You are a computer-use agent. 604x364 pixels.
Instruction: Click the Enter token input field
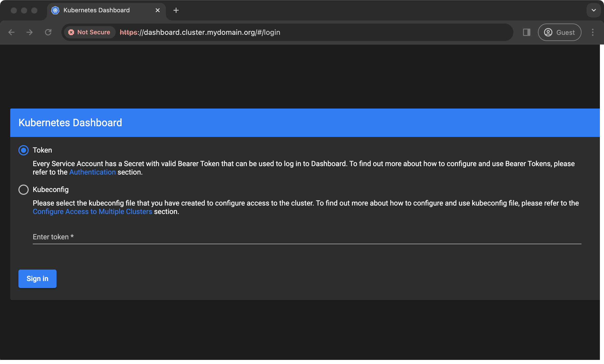click(x=307, y=237)
